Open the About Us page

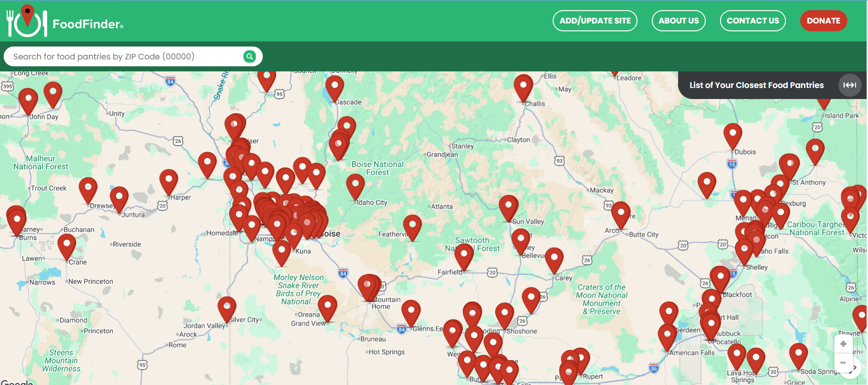(x=679, y=21)
